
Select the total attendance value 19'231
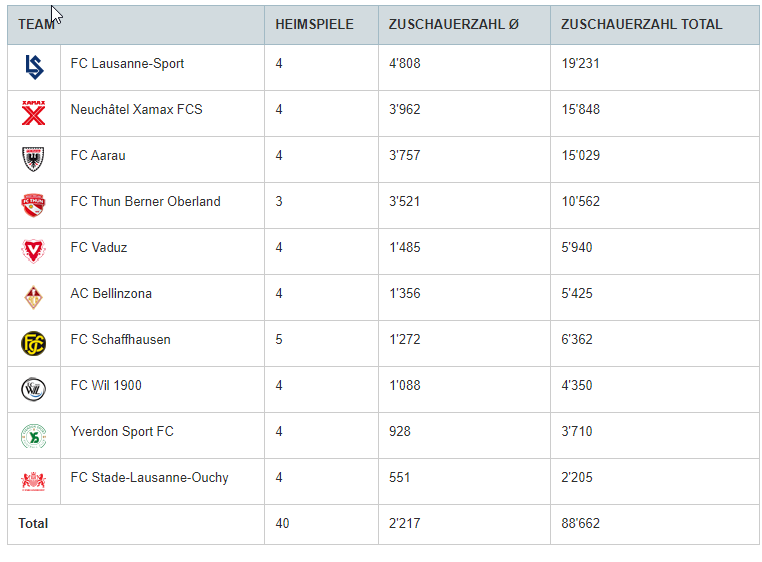580,64
